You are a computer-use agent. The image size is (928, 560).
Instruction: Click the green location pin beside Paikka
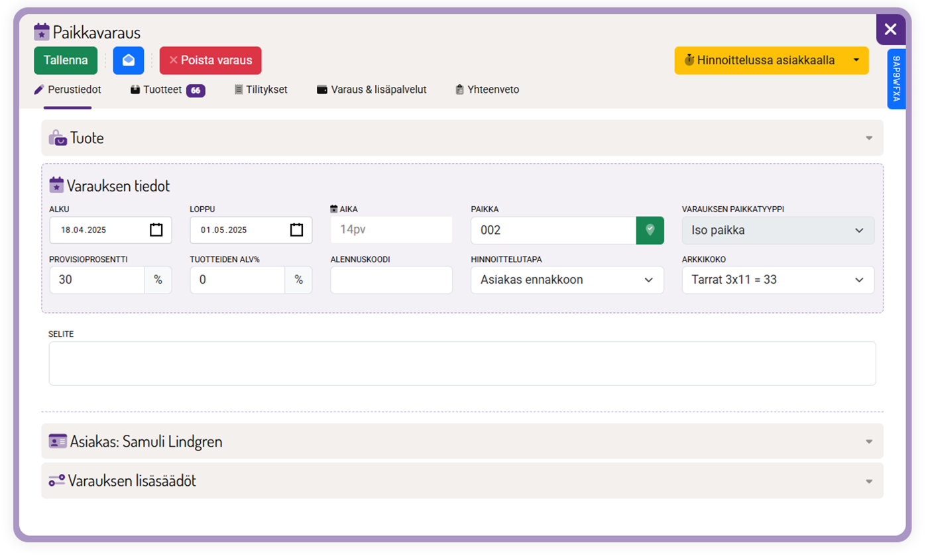[x=650, y=230]
